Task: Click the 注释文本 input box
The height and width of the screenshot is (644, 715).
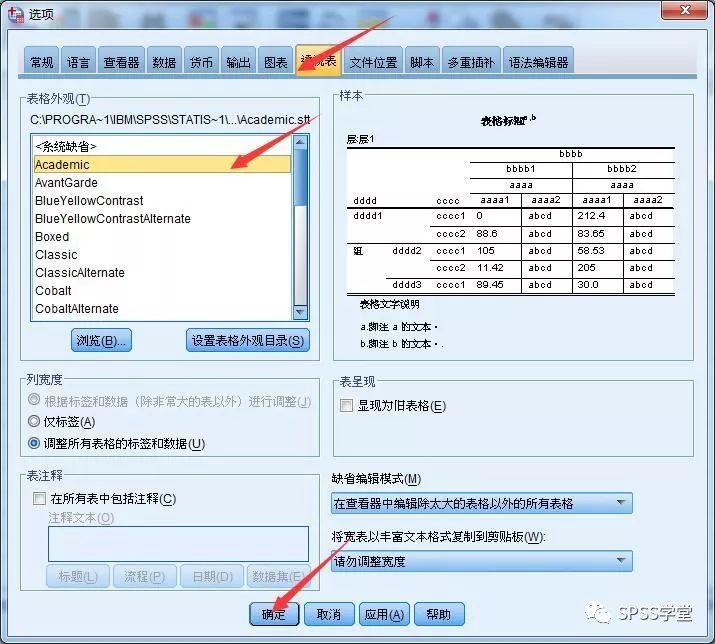Action: 178,544
